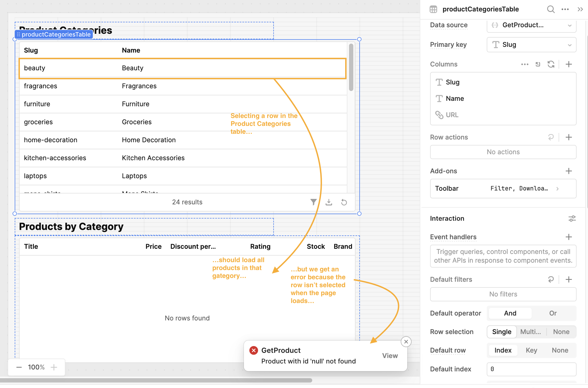
Task: Set Default operator to And
Action: (510, 313)
